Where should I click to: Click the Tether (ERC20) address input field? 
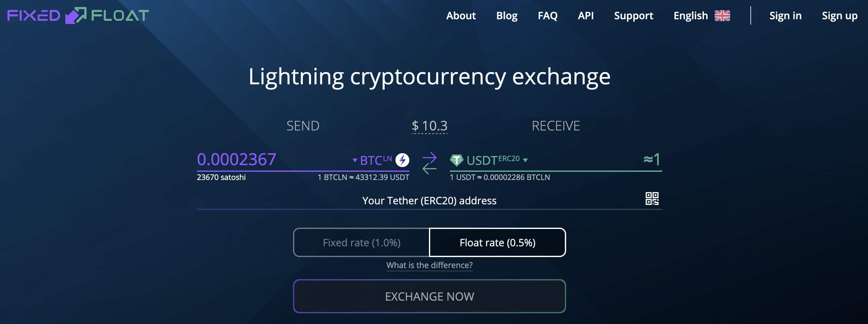[420, 201]
